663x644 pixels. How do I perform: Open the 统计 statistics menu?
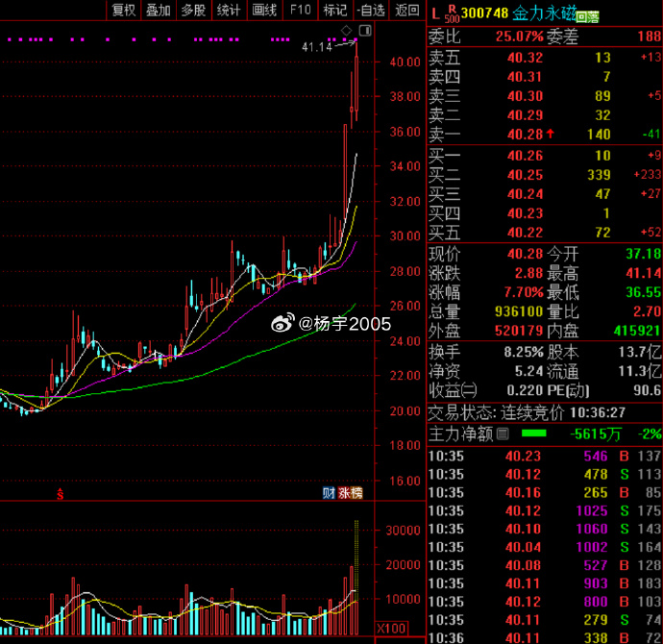pos(229,11)
